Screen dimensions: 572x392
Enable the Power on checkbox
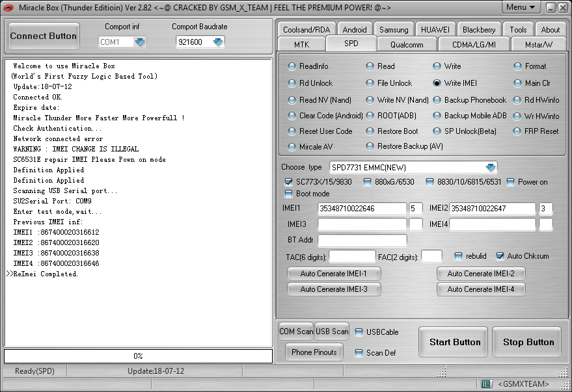click(x=510, y=182)
